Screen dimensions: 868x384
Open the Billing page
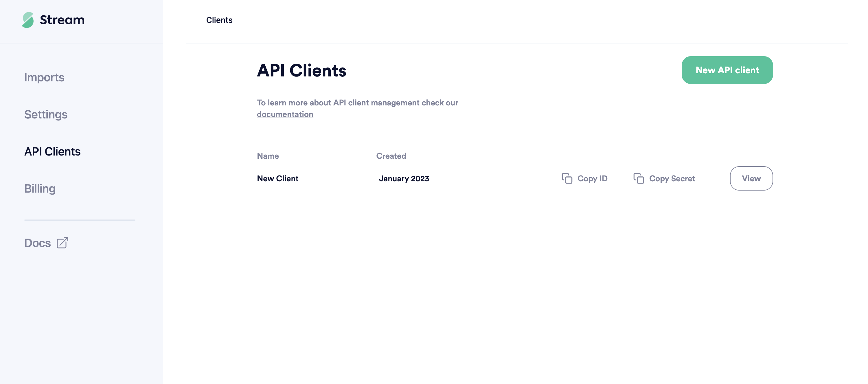point(40,189)
